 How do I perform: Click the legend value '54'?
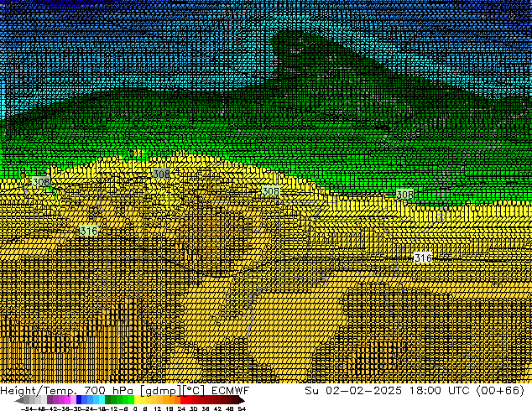point(242,408)
